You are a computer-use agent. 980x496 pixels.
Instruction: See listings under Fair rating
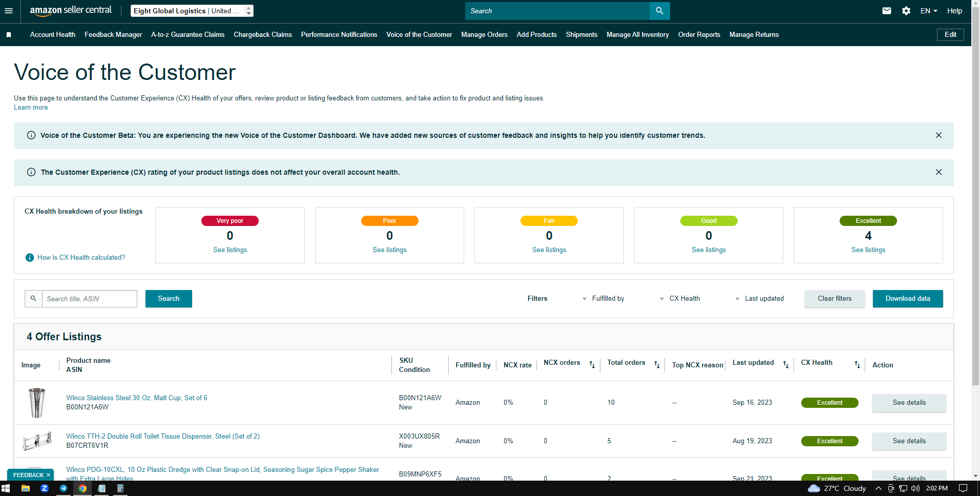coord(549,250)
